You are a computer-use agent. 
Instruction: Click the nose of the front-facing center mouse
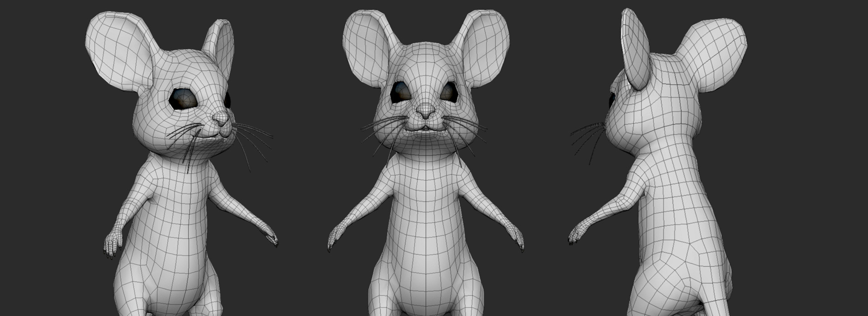[x=425, y=111]
